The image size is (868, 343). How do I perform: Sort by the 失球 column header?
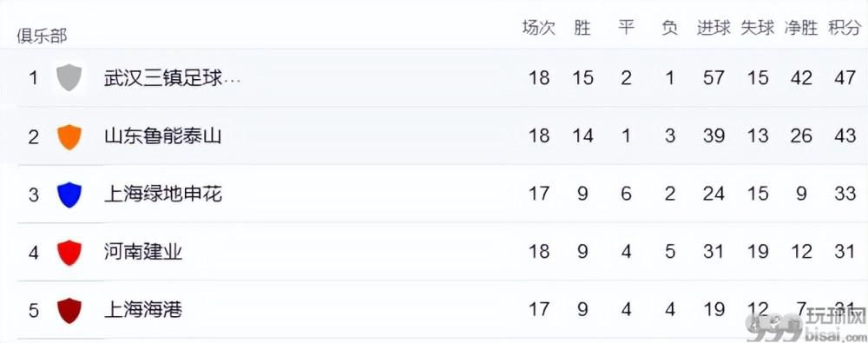tap(757, 28)
